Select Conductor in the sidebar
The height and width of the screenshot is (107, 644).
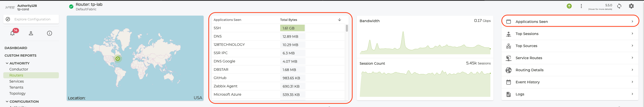[19, 69]
